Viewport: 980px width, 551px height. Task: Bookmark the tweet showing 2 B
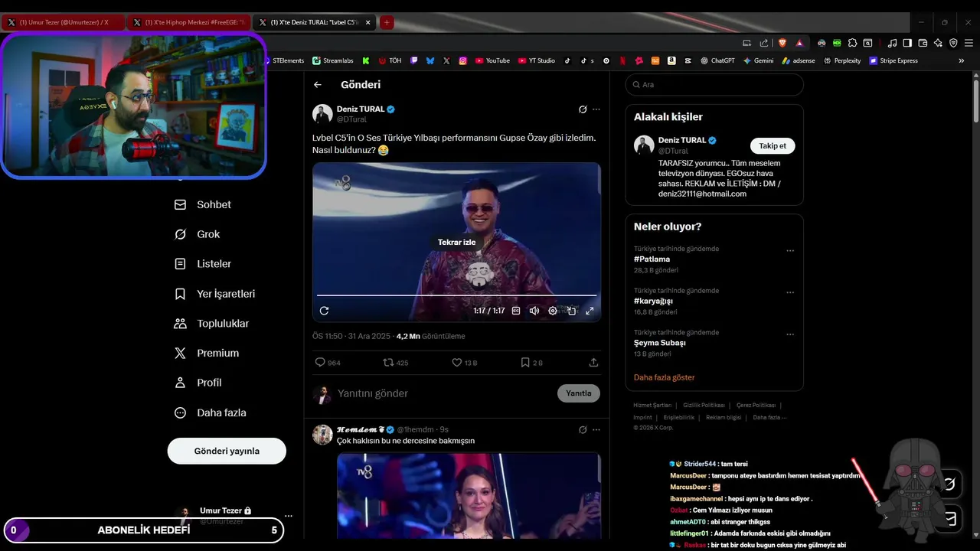coord(531,363)
